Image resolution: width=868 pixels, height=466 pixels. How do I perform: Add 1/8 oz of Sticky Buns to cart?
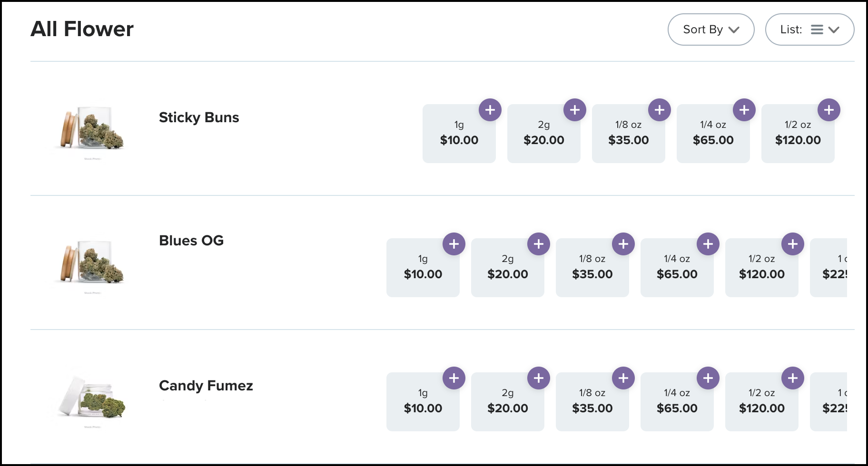[660, 109]
